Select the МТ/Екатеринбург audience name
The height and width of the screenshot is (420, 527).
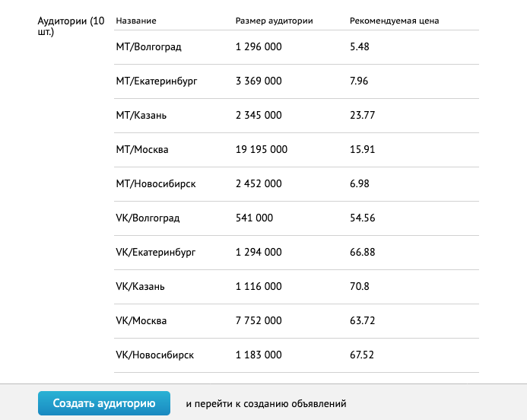pyautogui.click(x=157, y=81)
